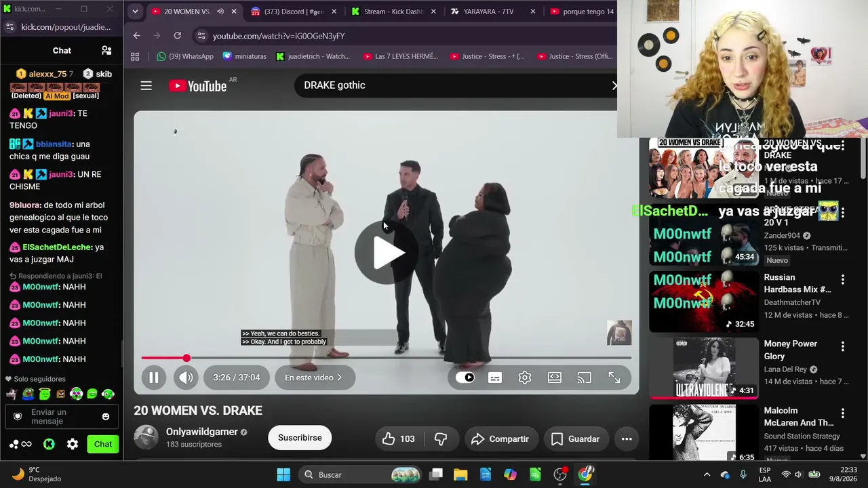Open the miniaturas bookmark

(244, 56)
